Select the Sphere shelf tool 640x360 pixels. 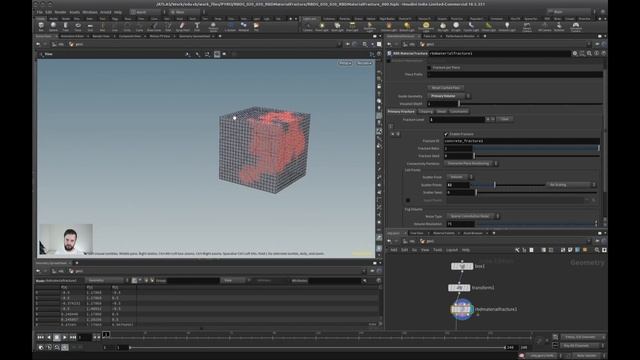pos(53,27)
